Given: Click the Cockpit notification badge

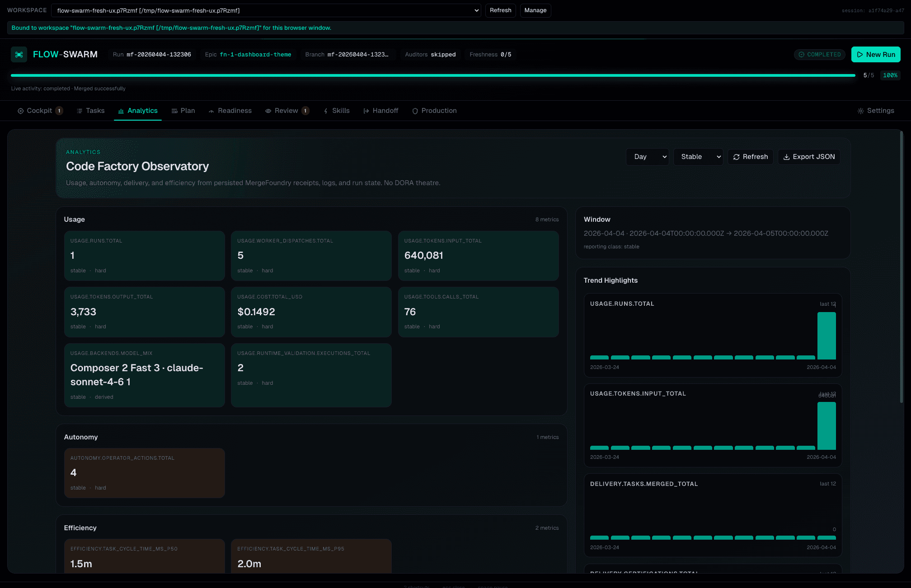Looking at the screenshot, I should pos(59,111).
